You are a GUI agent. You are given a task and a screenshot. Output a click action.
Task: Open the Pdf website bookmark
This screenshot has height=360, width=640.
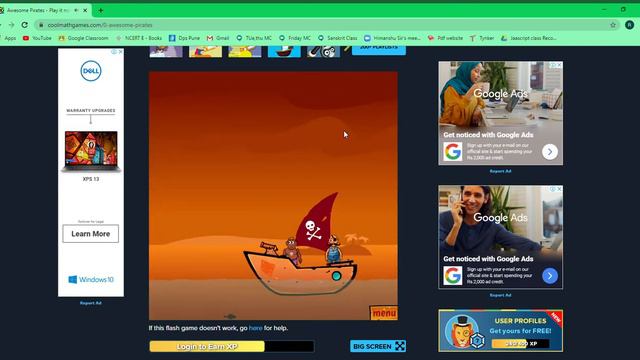coord(445,38)
